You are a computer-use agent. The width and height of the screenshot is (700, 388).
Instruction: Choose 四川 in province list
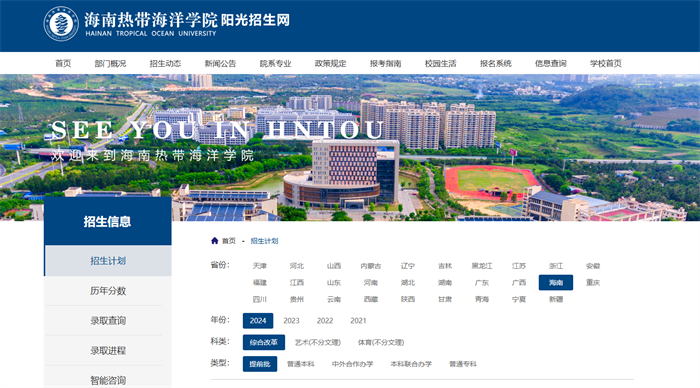(260, 299)
